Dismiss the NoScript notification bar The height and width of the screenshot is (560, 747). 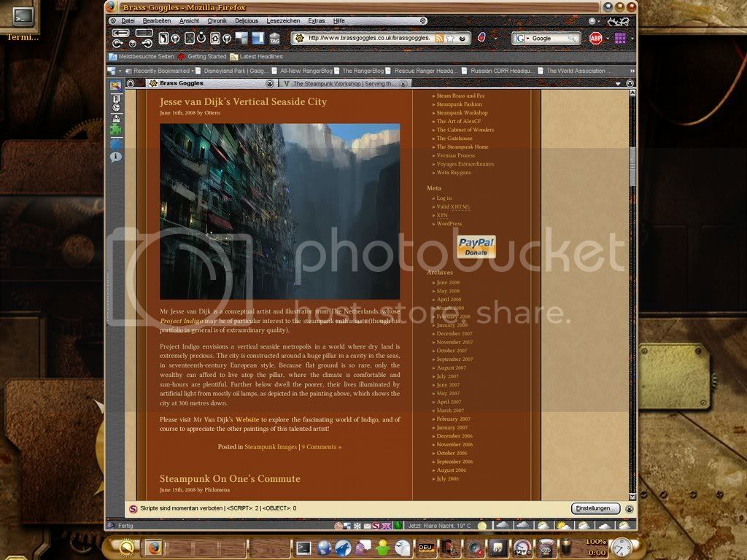coord(629,508)
